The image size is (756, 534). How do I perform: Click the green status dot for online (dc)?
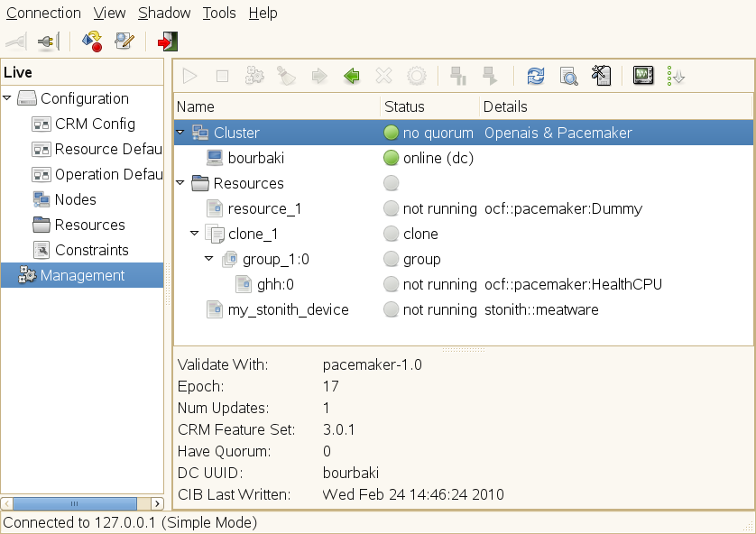[391, 158]
